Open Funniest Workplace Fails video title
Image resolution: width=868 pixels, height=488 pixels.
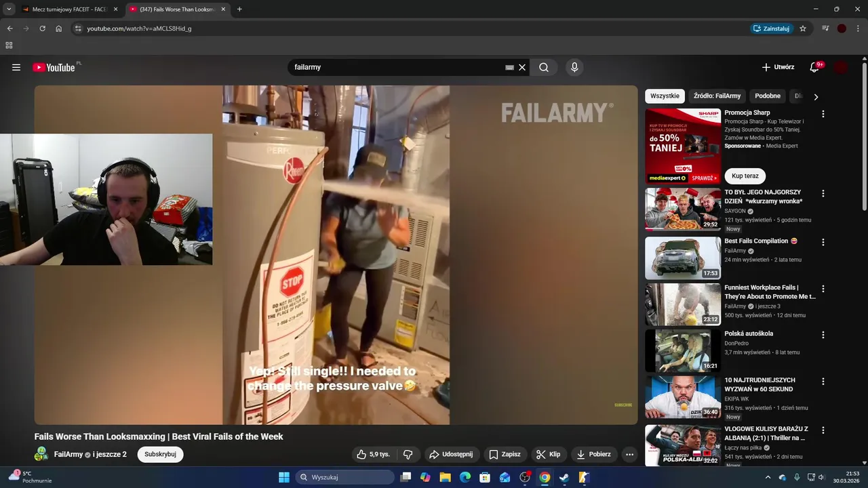click(x=770, y=292)
